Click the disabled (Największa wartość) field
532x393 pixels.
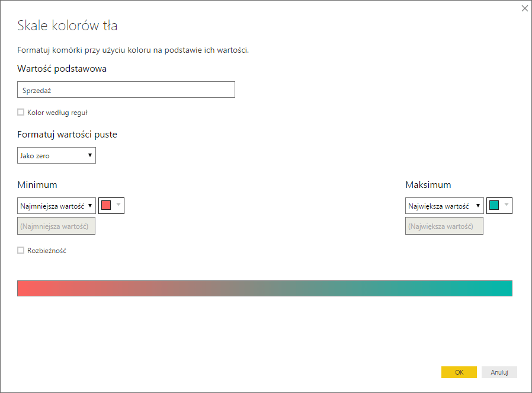pos(444,226)
